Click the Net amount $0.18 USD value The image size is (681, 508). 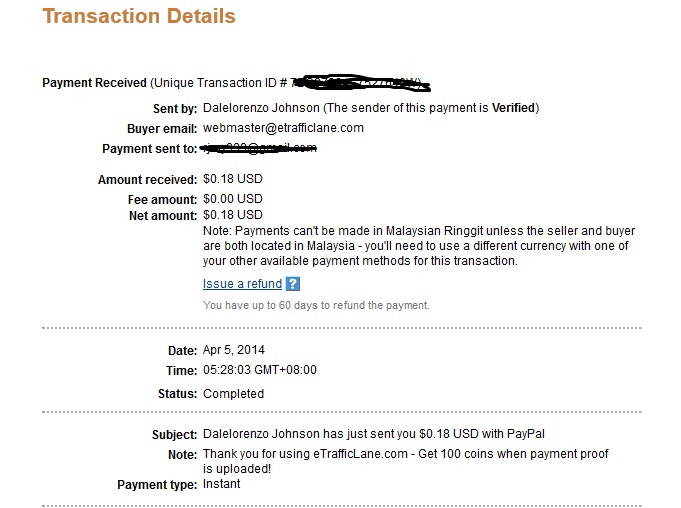pos(233,215)
